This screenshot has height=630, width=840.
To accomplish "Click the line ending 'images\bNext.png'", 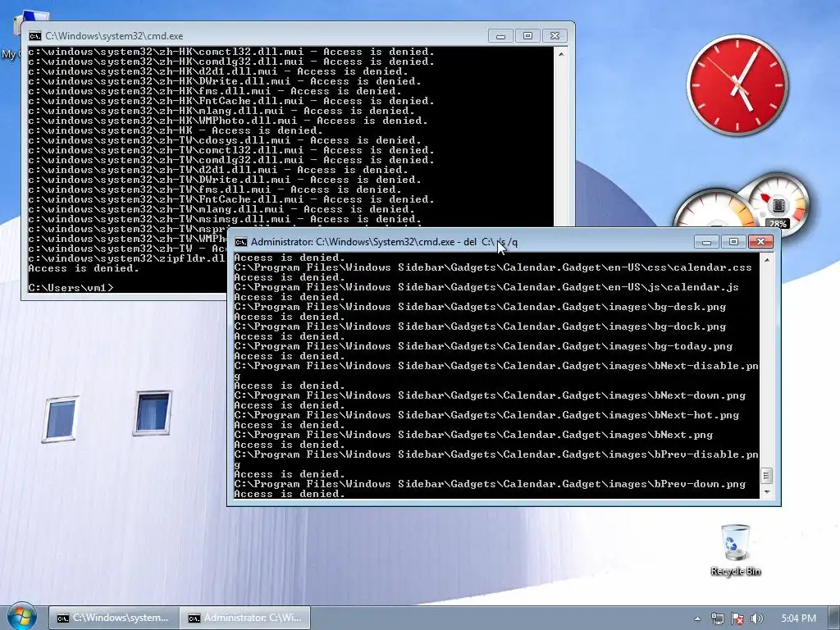I will (x=473, y=435).
